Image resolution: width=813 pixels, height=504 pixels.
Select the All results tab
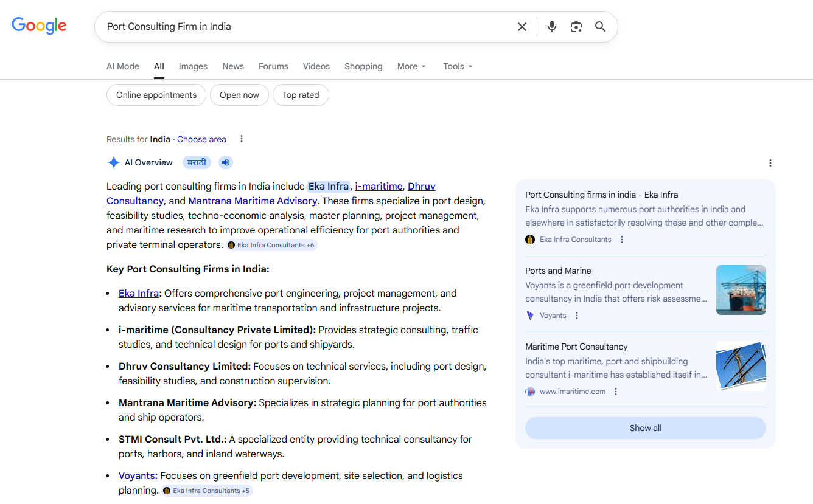[x=159, y=66]
